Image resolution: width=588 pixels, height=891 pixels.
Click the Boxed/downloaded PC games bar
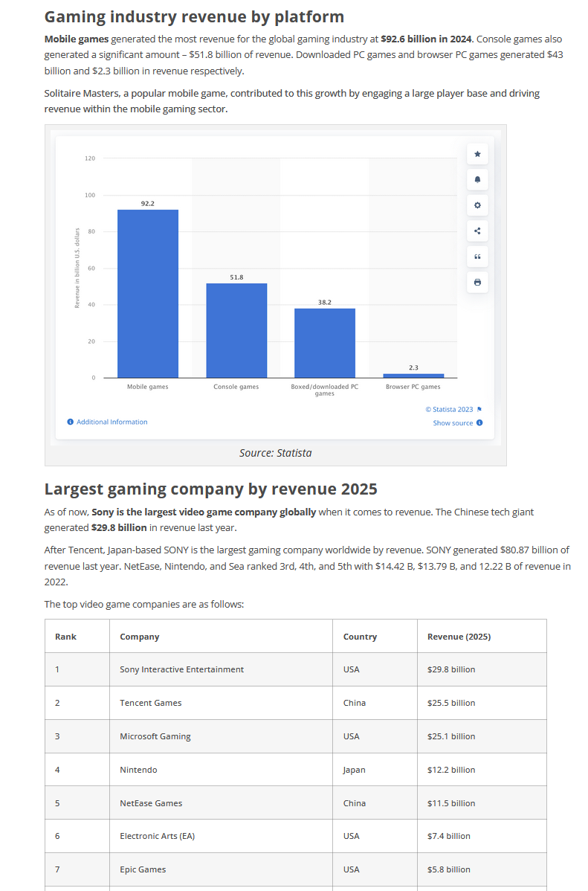[325, 343]
